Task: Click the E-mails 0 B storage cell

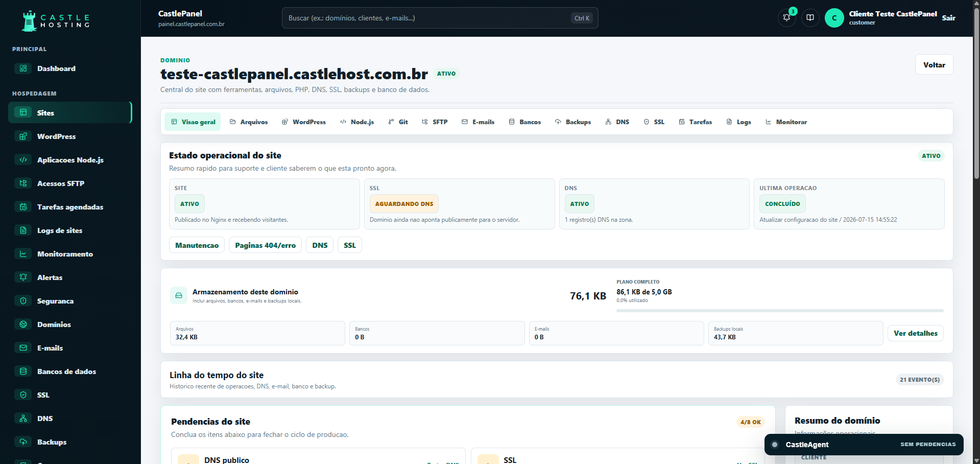Action: [616, 333]
